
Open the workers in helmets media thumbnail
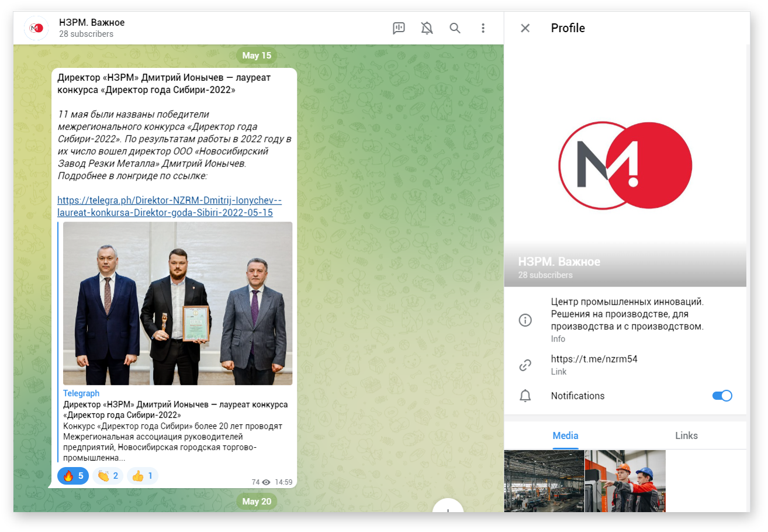[x=625, y=481]
